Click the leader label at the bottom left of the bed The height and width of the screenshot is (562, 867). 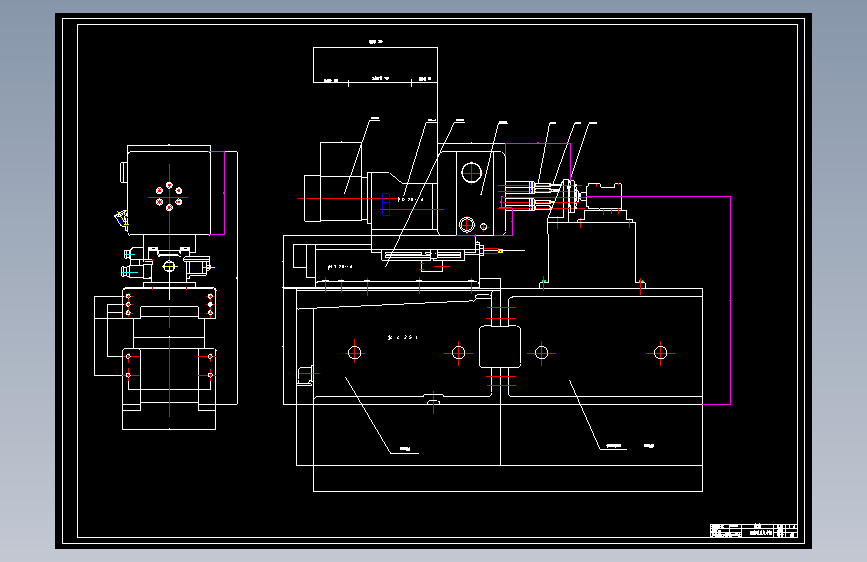tap(405, 449)
